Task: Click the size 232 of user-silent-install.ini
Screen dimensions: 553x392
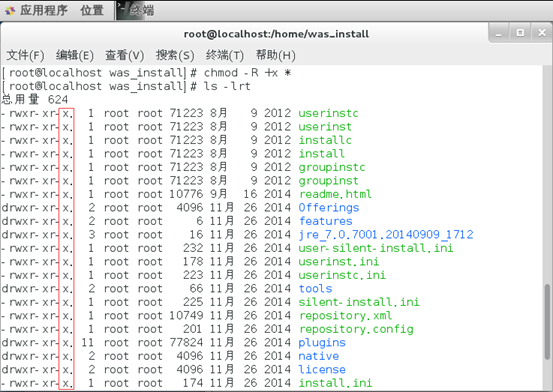Action: pyautogui.click(x=193, y=248)
